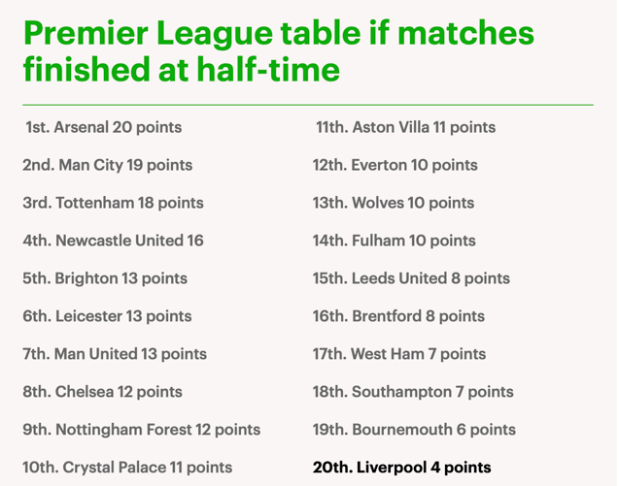The width and height of the screenshot is (619, 486).
Task: Click the 10th. Crystal Palace 11 points entry
Action: (x=127, y=467)
